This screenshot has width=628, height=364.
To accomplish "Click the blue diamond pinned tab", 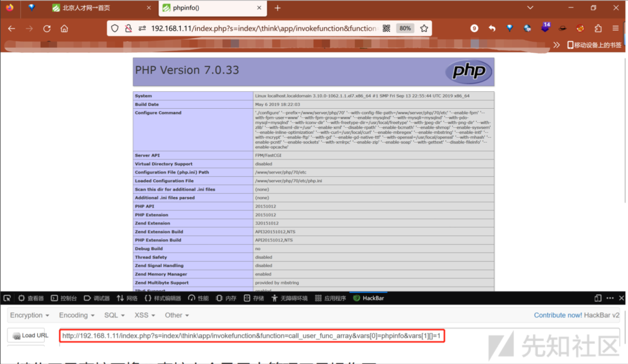I will coord(31,8).
